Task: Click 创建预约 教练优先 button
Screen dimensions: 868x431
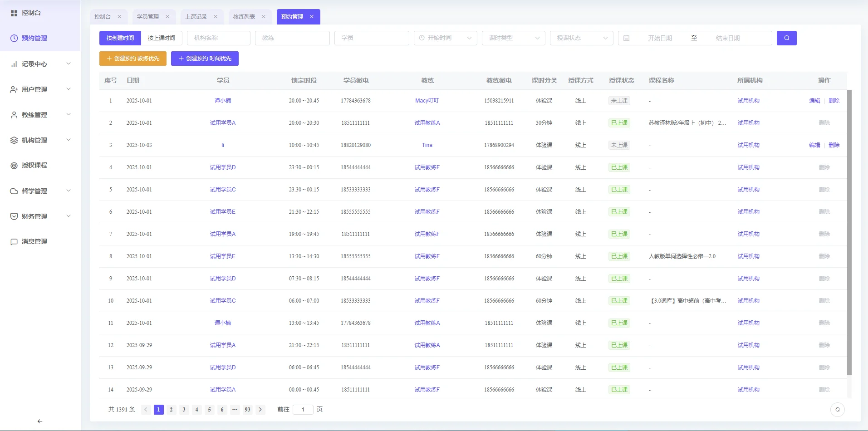Action: [x=133, y=59]
